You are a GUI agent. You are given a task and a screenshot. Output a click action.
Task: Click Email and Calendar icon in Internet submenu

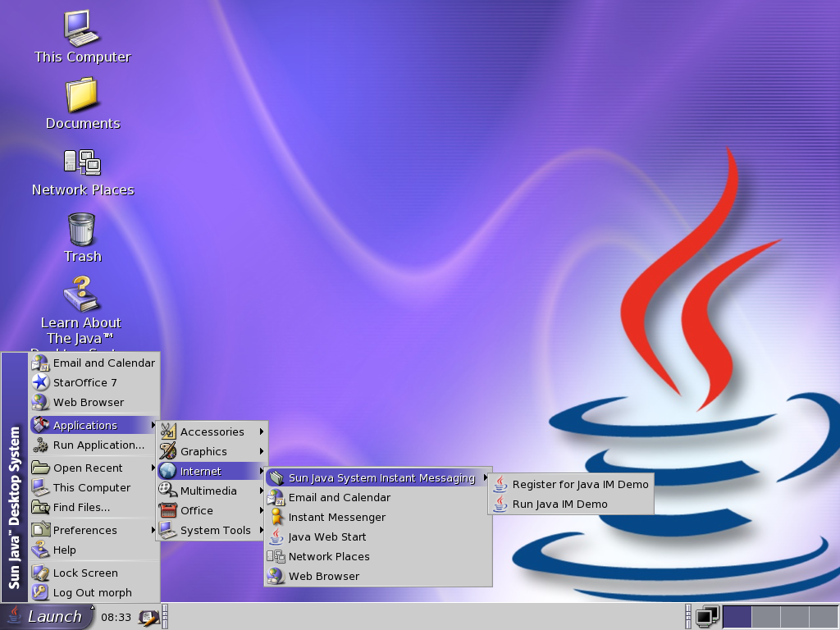pyautogui.click(x=276, y=498)
